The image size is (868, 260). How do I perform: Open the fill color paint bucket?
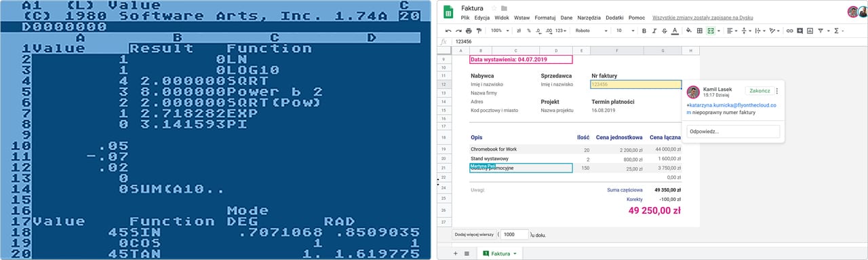click(x=689, y=31)
